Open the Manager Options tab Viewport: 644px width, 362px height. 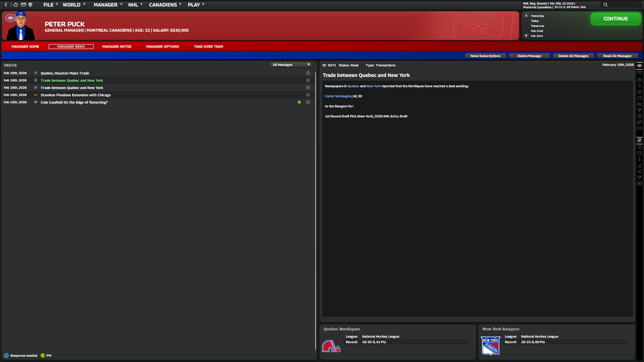click(163, 47)
